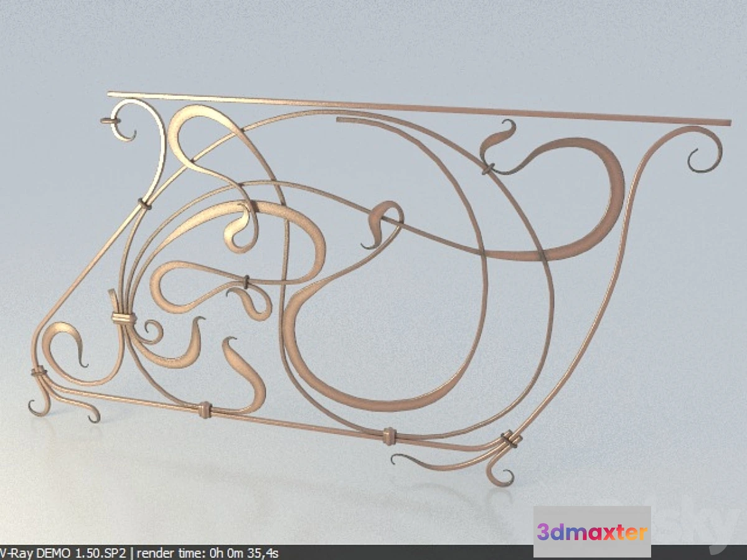Image resolution: width=747 pixels, height=560 pixels.
Task: Click the spiral curl at top-right end
Action: (x=707, y=152)
